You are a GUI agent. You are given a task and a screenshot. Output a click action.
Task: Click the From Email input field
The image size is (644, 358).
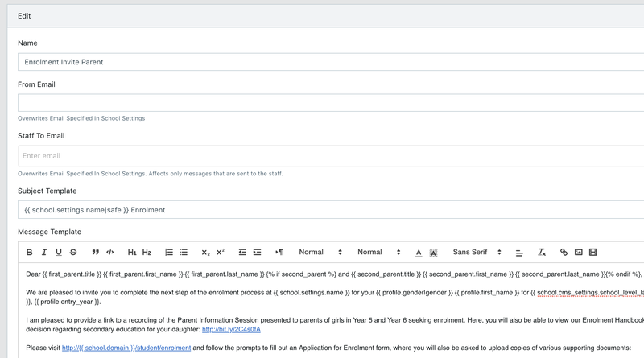331,103
